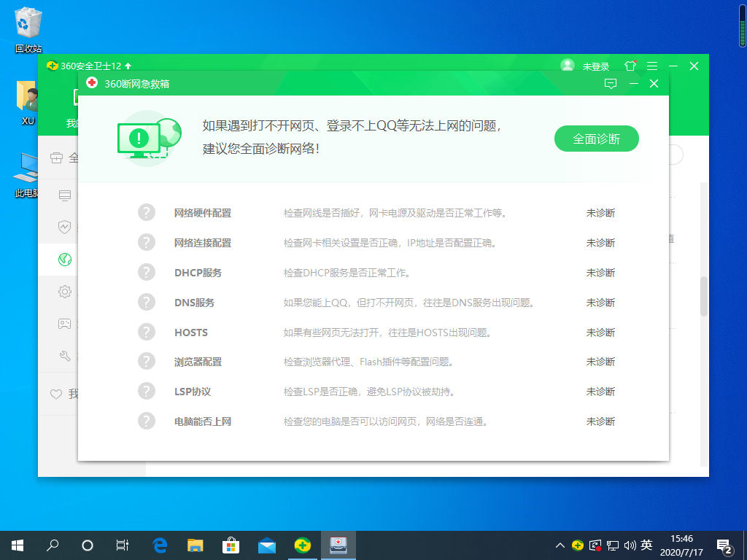Select the wrench repair-tools icon in sidebar

(x=64, y=355)
